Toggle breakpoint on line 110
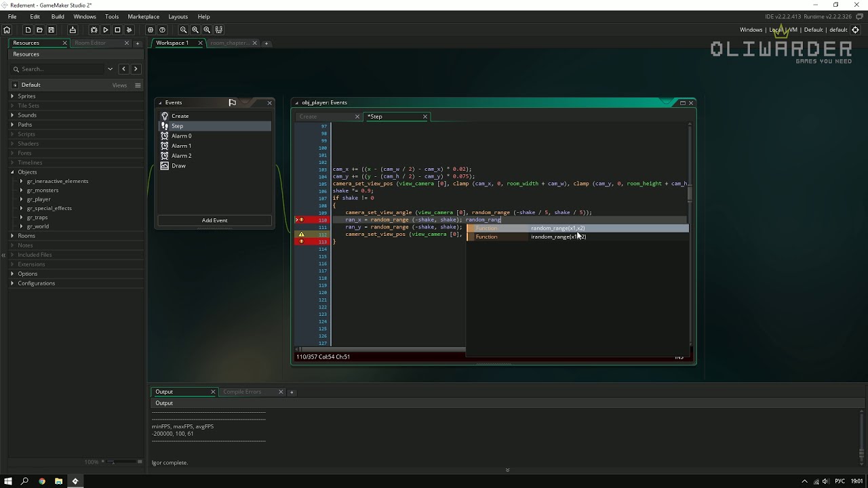 click(301, 220)
